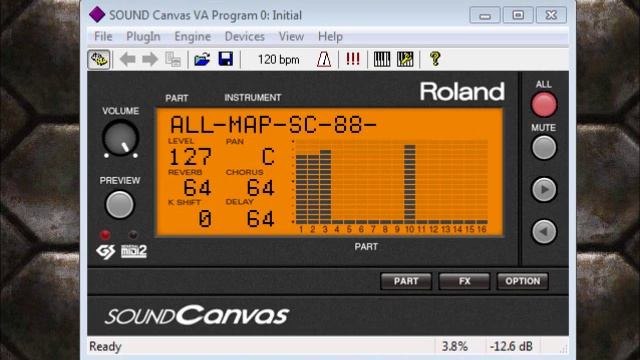Click the 3.8% CPU status entry
640x360 pixels.
click(454, 347)
